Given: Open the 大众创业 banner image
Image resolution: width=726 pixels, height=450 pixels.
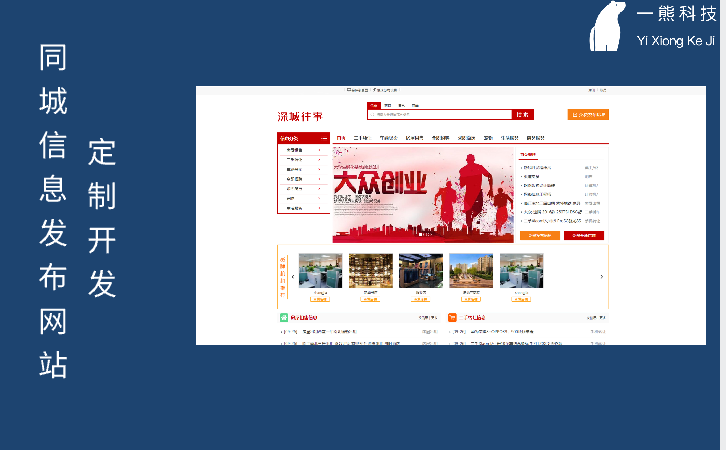Looking at the screenshot, I should (x=423, y=194).
